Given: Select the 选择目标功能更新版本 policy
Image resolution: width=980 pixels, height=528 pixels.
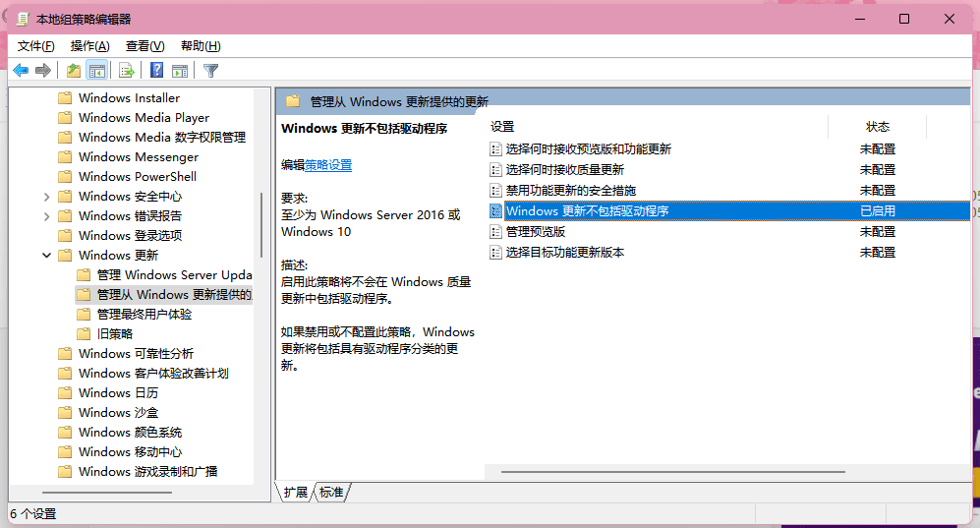Looking at the screenshot, I should pyautogui.click(x=565, y=253).
